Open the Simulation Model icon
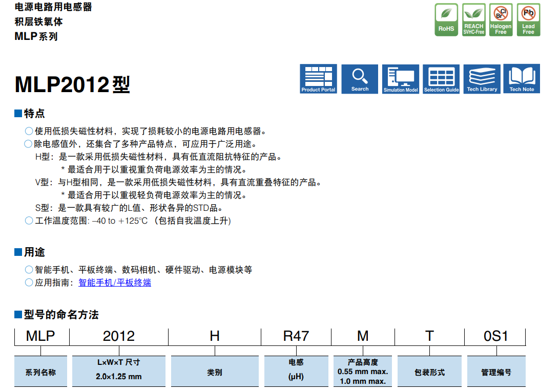Viewport: 560px width, 392px height. point(401,79)
